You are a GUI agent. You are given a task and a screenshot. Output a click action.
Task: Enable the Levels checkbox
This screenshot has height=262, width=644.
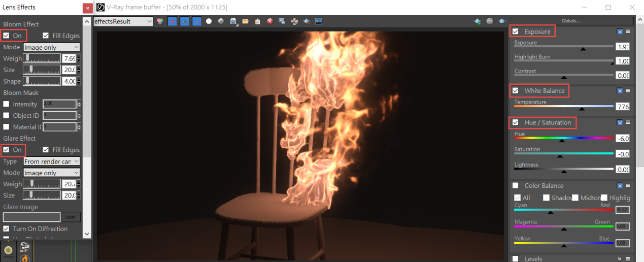516,259
